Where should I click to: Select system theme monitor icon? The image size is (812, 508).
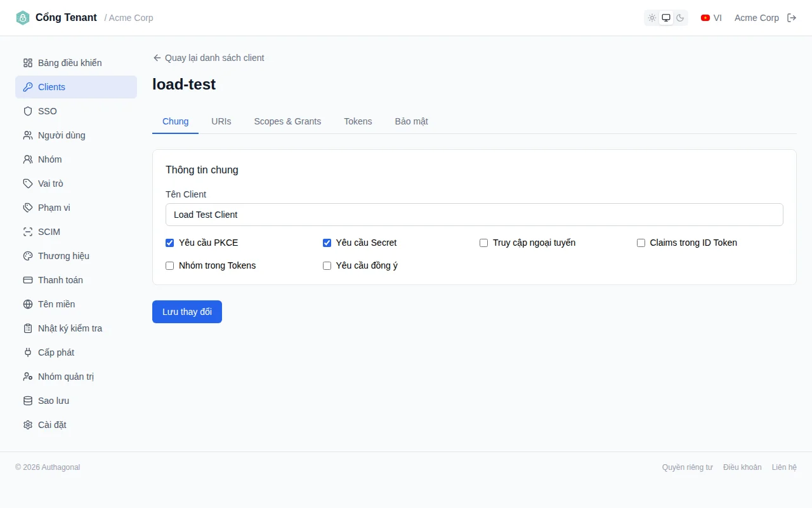point(666,18)
